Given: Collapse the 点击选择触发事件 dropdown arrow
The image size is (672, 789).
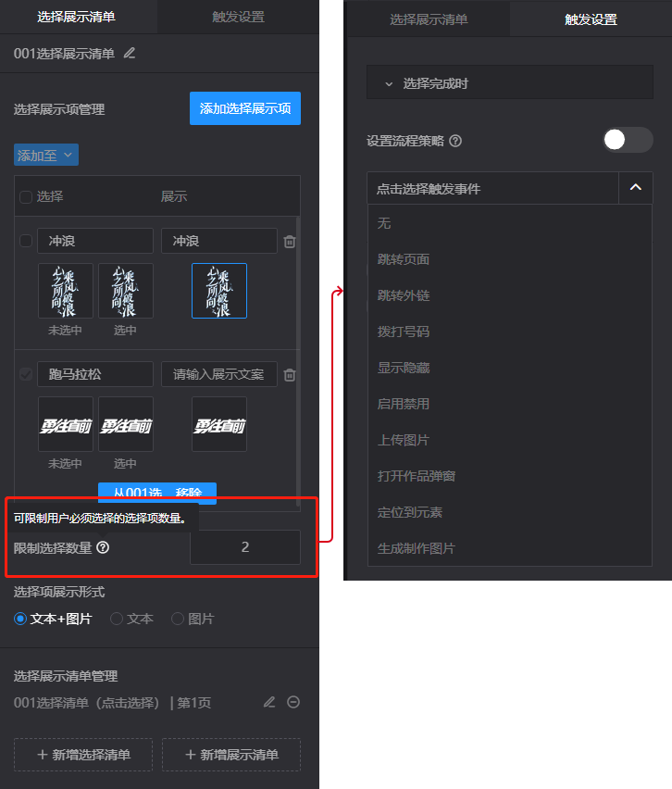Looking at the screenshot, I should (x=636, y=188).
